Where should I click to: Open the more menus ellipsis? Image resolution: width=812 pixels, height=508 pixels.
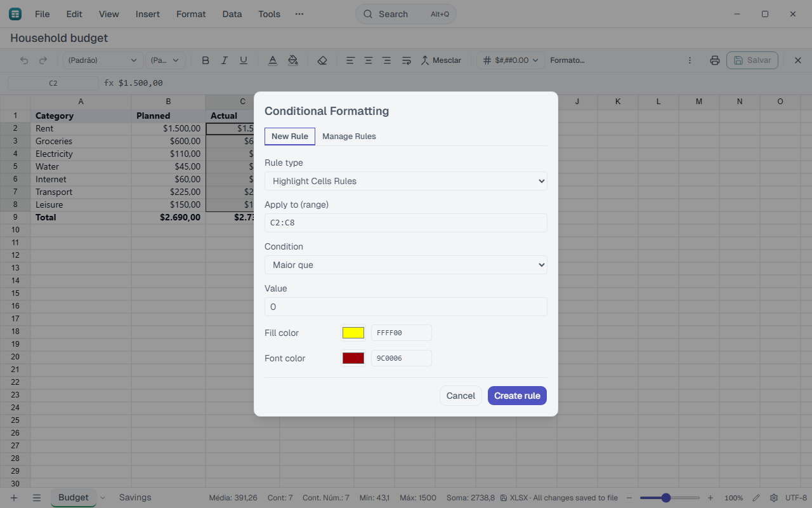299,14
